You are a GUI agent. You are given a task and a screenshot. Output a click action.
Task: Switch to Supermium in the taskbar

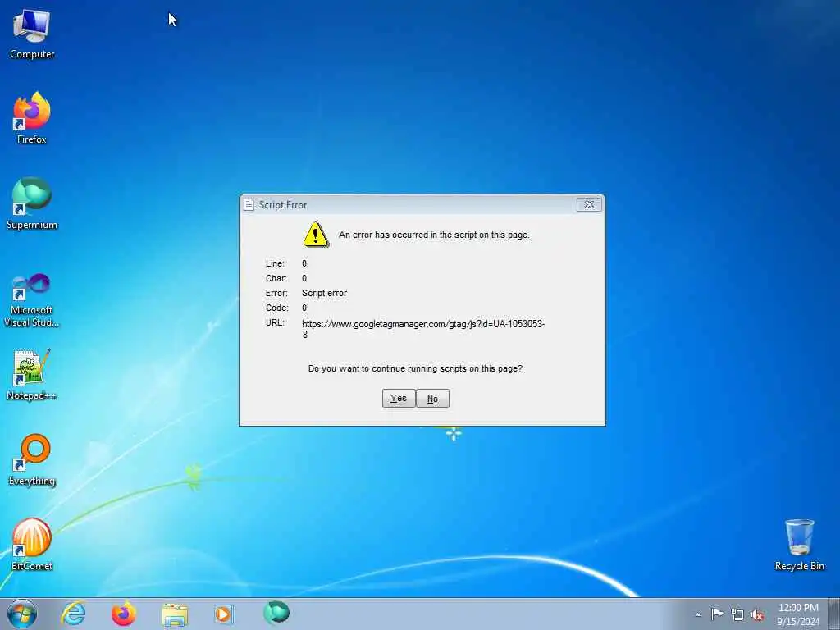(276, 613)
